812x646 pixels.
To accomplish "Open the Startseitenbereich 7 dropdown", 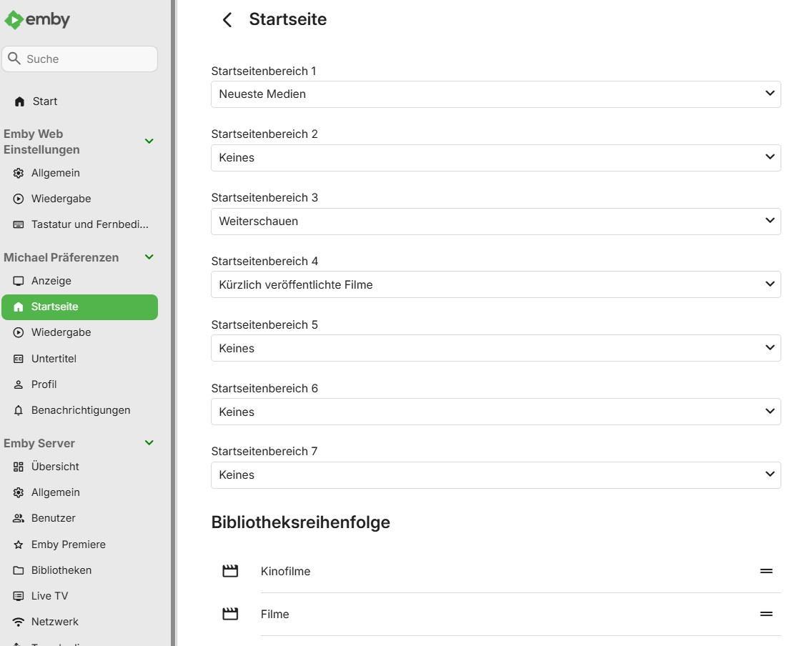I will pyautogui.click(x=495, y=474).
